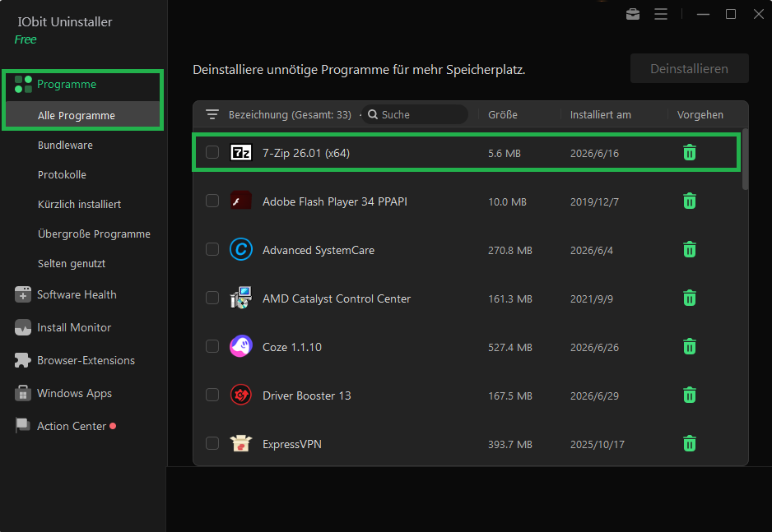Click the Action Center flag icon

(23, 426)
